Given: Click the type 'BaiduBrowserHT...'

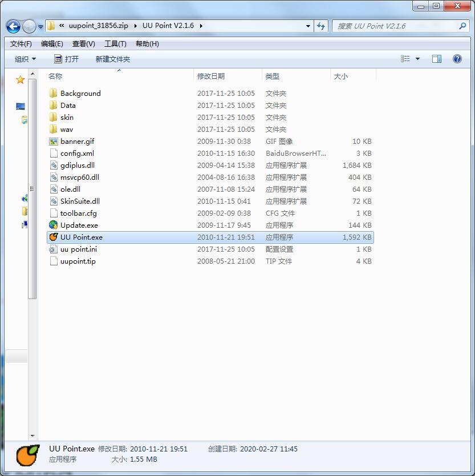Looking at the screenshot, I should pyautogui.click(x=296, y=154).
